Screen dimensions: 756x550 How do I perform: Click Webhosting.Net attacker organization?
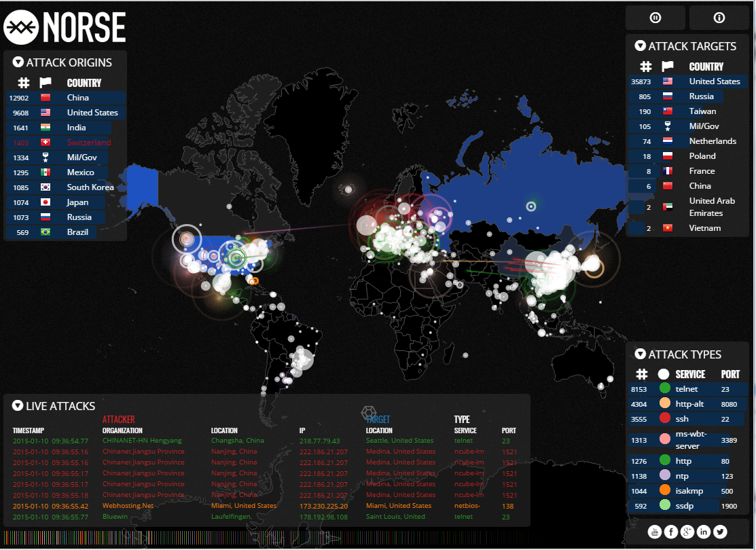(128, 506)
